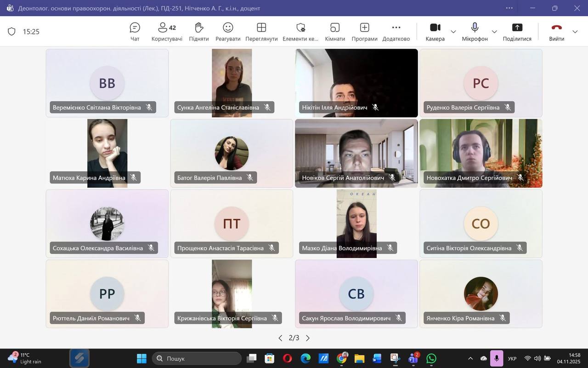The height and width of the screenshot is (368, 588).
Task: Open the Програми apps panel
Action: click(x=364, y=32)
